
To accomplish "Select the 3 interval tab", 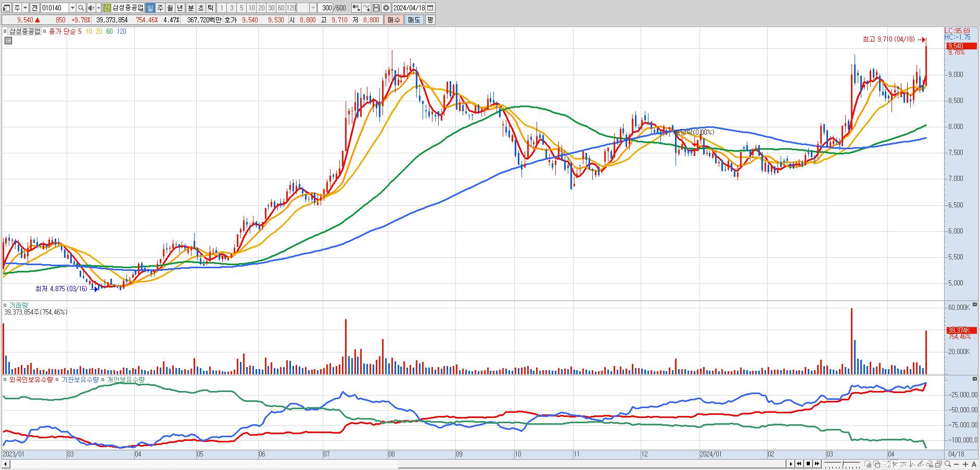I will [232, 8].
